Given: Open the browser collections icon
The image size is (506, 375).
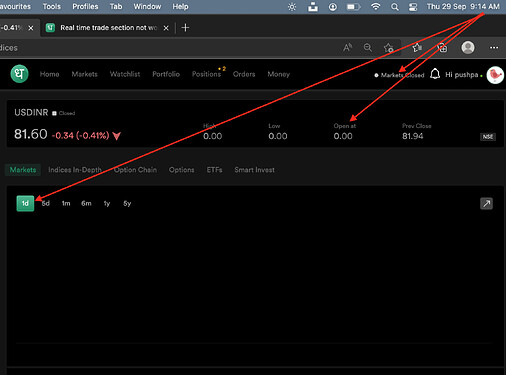Looking at the screenshot, I should 442,48.
